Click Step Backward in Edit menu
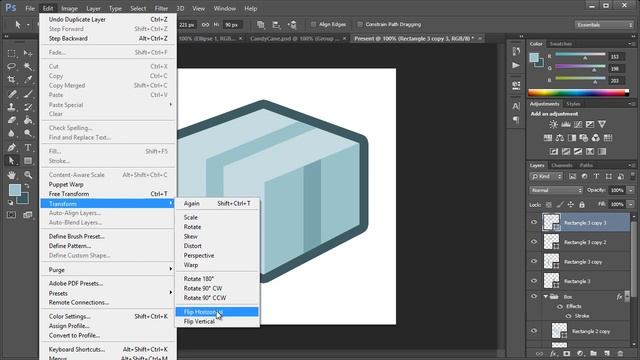 tap(108, 38)
